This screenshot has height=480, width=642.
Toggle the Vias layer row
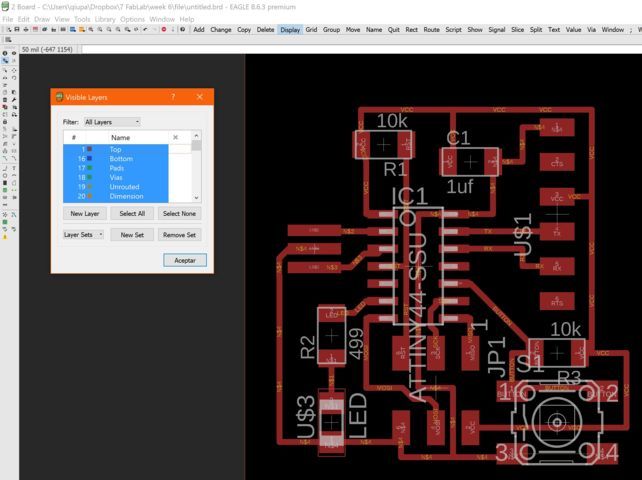(x=115, y=177)
